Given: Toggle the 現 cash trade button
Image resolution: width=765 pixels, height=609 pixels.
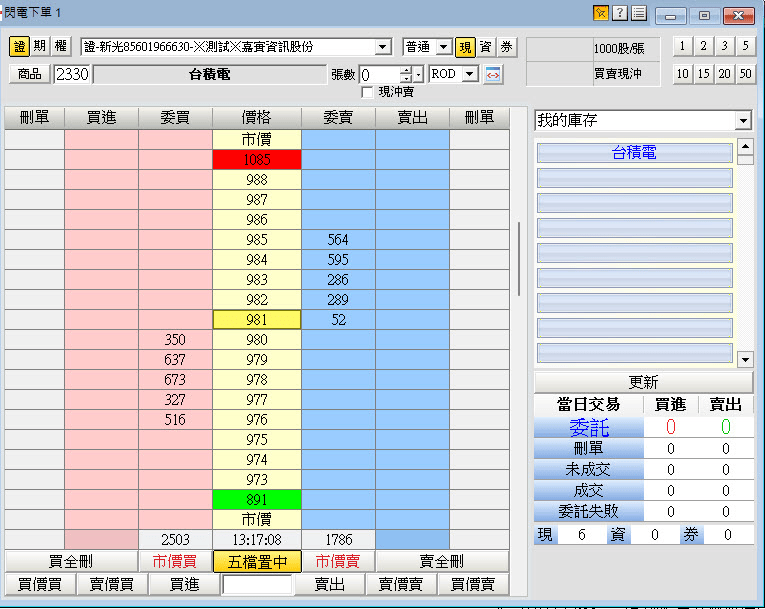Looking at the screenshot, I should [x=465, y=47].
